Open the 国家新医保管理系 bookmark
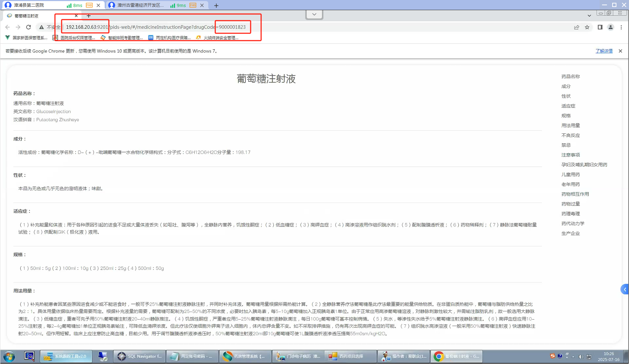This screenshot has width=629, height=364. coord(27,37)
